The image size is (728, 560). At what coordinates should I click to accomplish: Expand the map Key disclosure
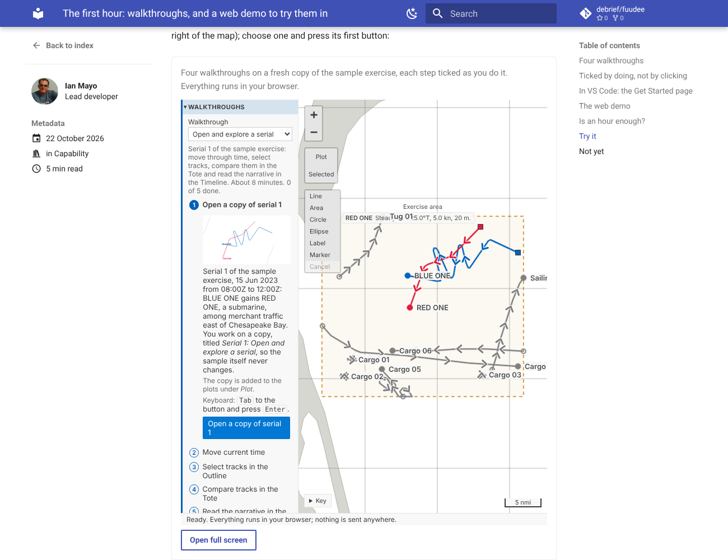pos(318,501)
